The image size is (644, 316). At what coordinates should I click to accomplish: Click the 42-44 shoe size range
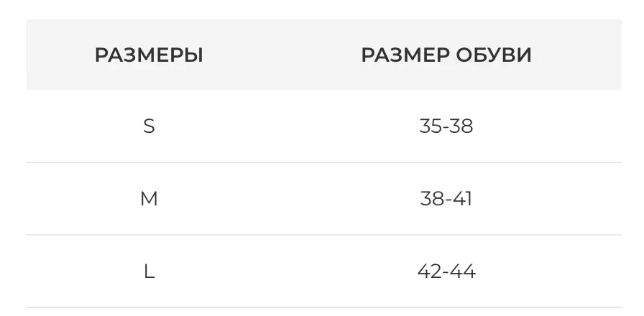pos(446,271)
